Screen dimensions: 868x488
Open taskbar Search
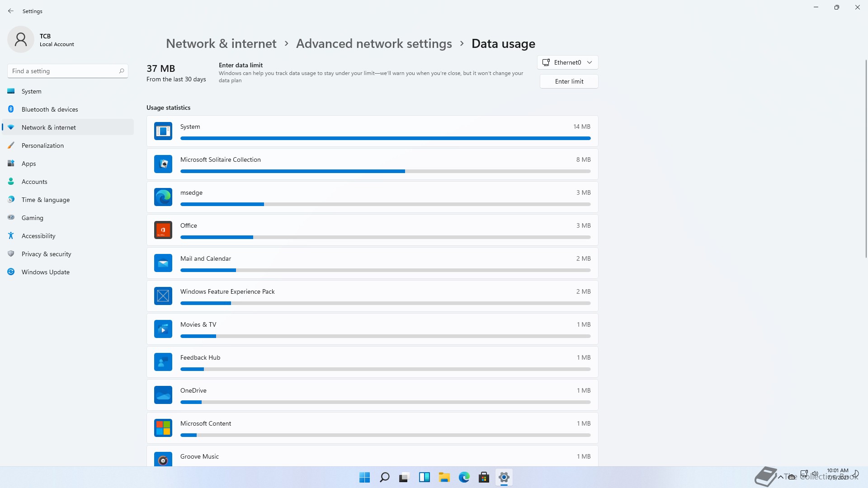coord(384,477)
